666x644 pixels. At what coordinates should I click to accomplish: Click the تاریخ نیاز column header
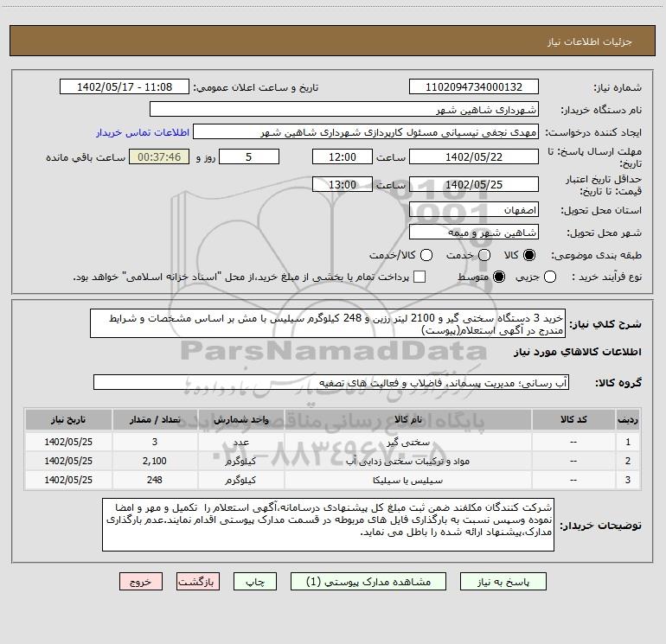pyautogui.click(x=68, y=419)
